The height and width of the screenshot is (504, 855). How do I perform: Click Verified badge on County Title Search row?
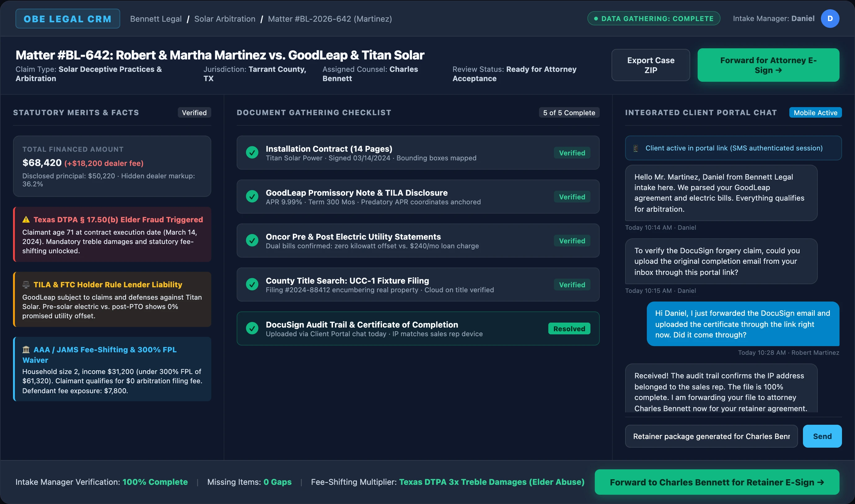[572, 285]
